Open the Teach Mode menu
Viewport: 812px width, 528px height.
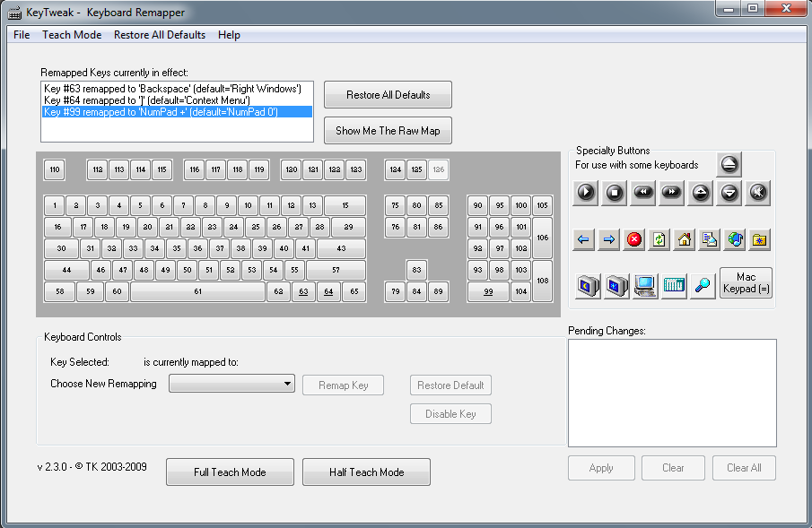tap(72, 35)
